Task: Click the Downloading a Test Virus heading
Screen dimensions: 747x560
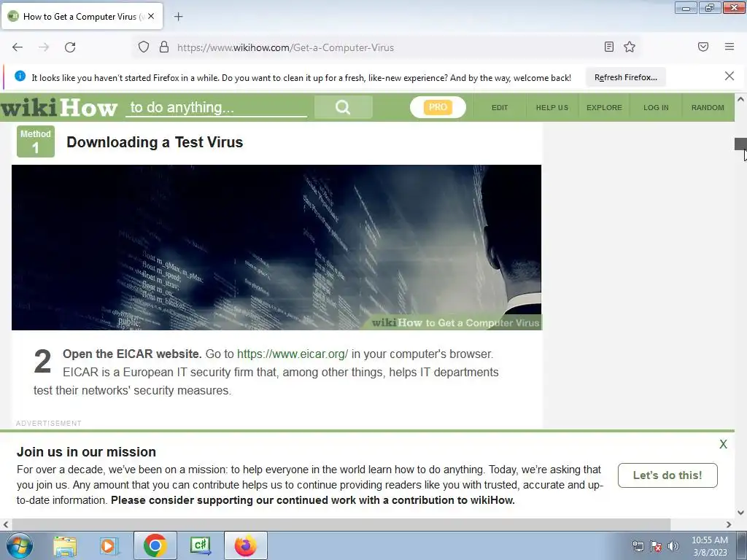Action: (155, 142)
